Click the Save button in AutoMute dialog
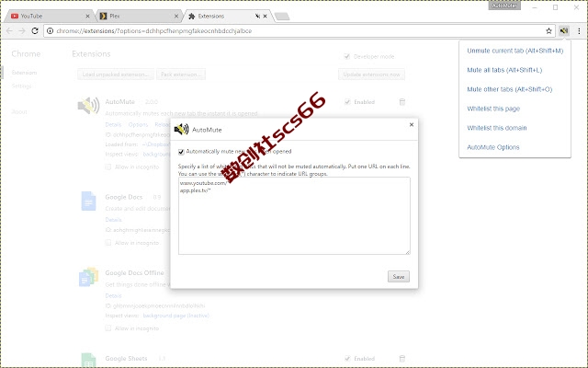Image resolution: width=588 pixels, height=368 pixels. [398, 277]
